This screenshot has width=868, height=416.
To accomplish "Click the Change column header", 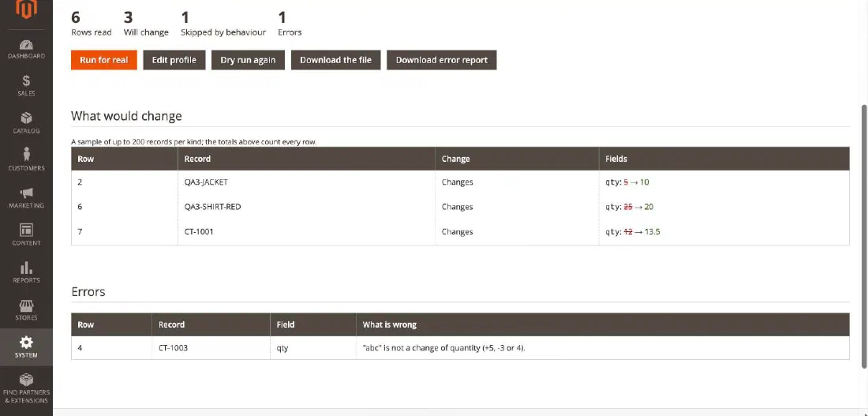I will click(517, 159).
